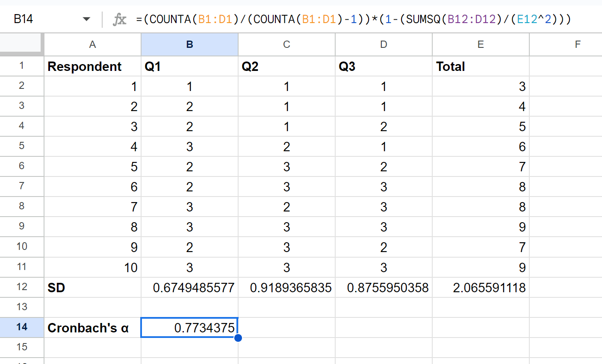Viewport: 602px width, 364px height.
Task: Click the Total header cell
Action: tap(481, 66)
